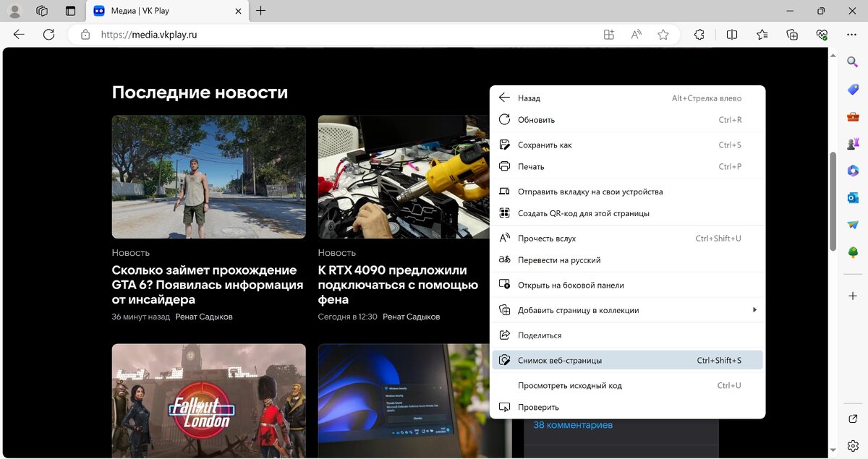Open Collections toolbar icon

[792, 34]
